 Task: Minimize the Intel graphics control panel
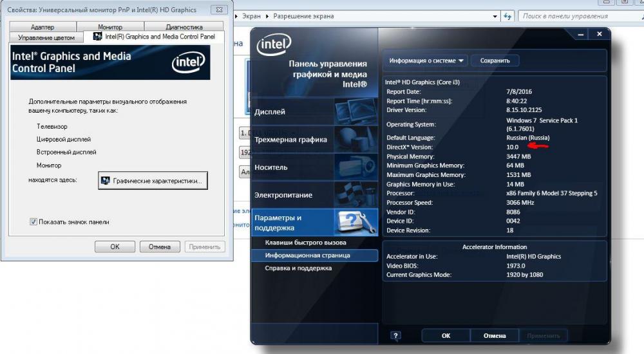click(580, 35)
